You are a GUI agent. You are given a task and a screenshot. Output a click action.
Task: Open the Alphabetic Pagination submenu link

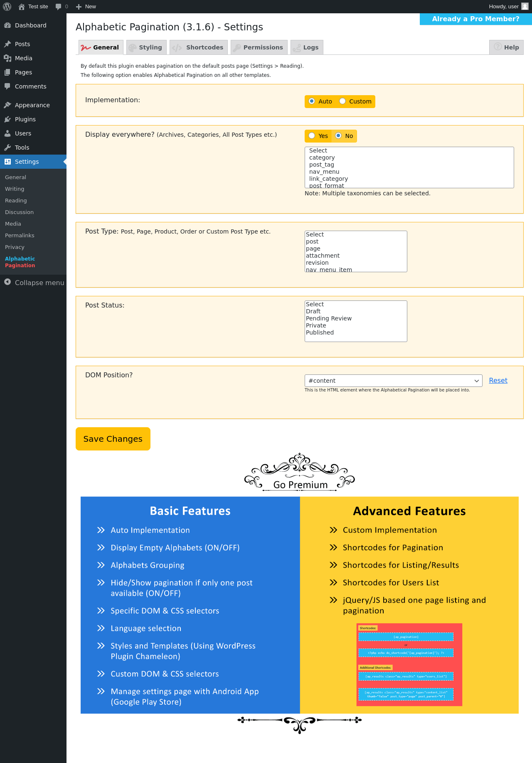pyautogui.click(x=20, y=262)
